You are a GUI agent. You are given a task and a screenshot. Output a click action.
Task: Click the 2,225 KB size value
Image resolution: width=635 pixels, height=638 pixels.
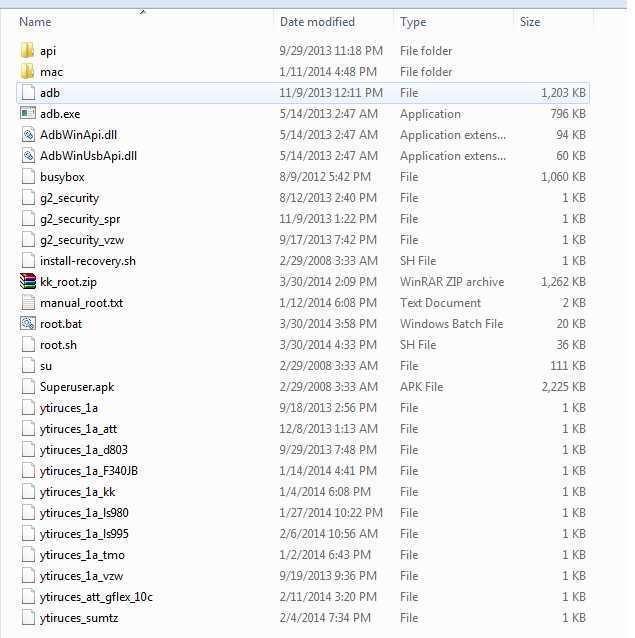click(x=563, y=387)
